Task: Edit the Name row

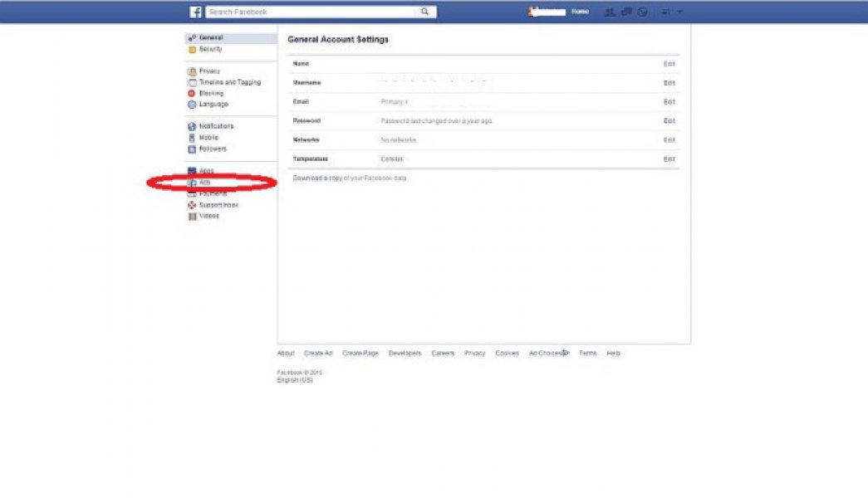Action: coord(669,64)
